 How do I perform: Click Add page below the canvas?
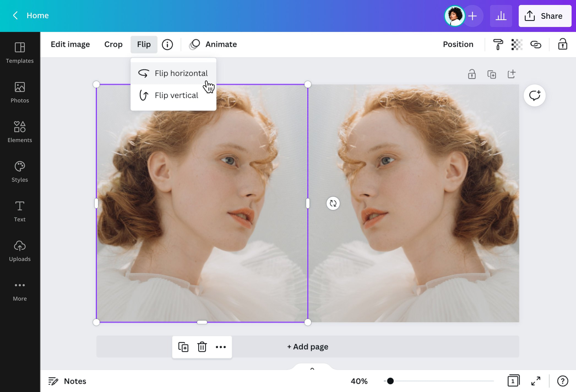coord(307,347)
